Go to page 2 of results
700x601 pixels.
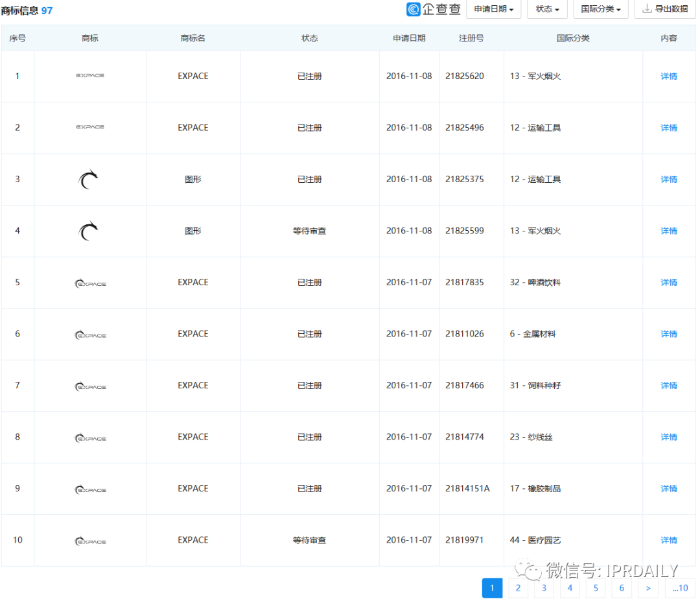518,588
